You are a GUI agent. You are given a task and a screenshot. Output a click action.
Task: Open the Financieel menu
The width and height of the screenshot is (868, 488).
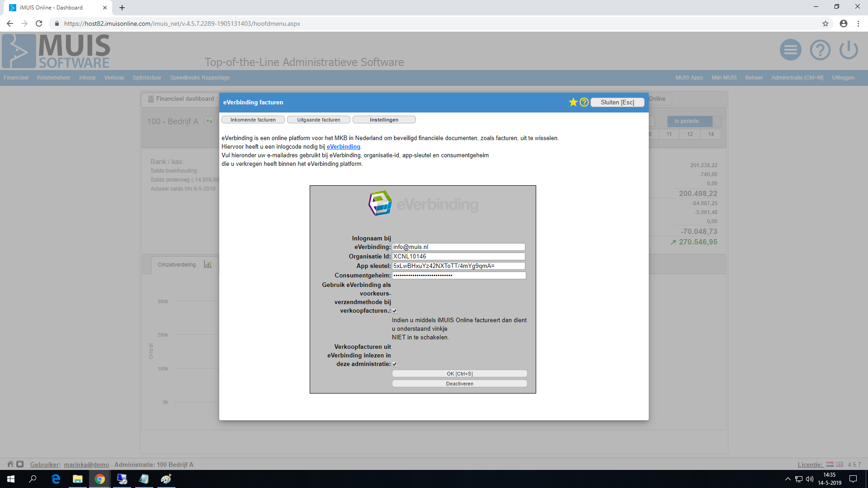16,78
